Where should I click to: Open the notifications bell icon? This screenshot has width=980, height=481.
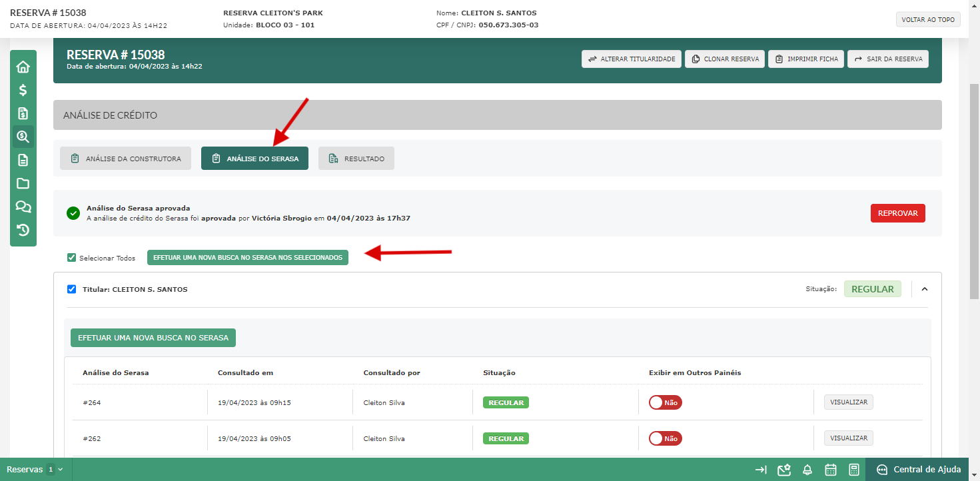pos(807,470)
